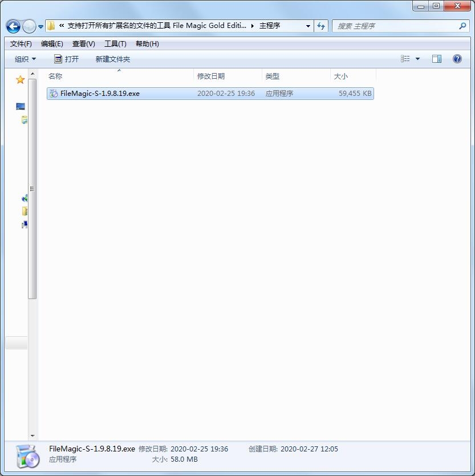Open Favorites via the star icon in sidebar
Image resolution: width=475 pixels, height=476 pixels.
pos(21,80)
